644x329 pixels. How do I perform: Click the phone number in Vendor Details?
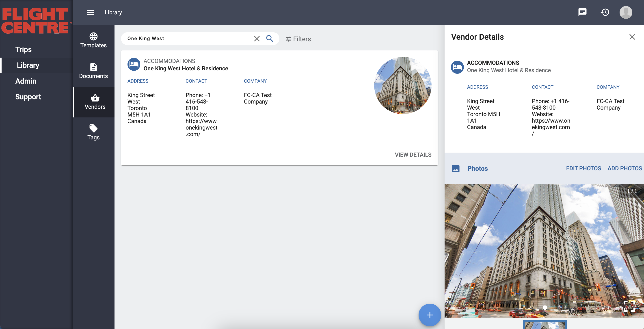click(x=551, y=104)
